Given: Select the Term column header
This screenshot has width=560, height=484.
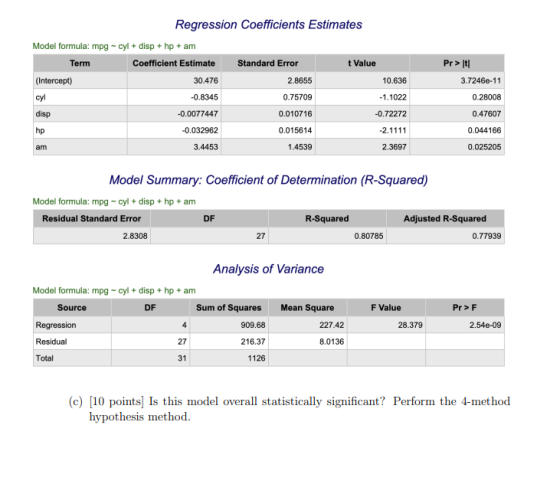Looking at the screenshot, I should (80, 63).
